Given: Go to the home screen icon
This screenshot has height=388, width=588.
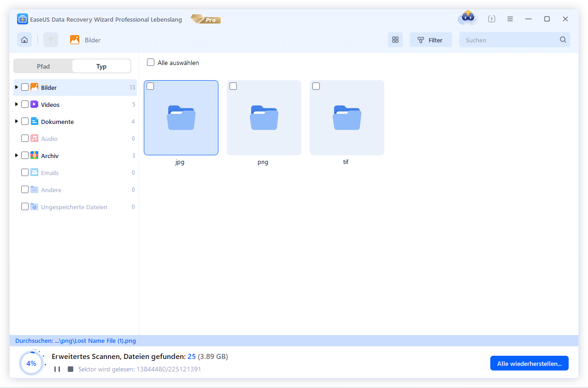Looking at the screenshot, I should click(x=24, y=40).
